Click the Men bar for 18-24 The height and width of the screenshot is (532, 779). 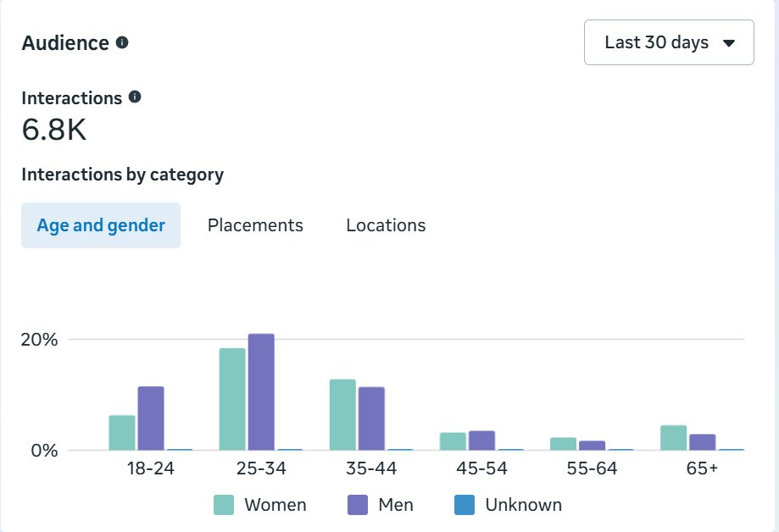pyautogui.click(x=151, y=418)
